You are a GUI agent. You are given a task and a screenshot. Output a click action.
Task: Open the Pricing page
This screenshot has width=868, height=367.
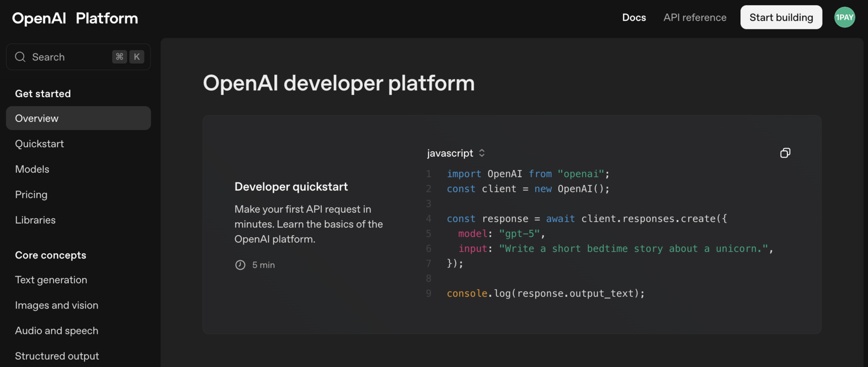pyautogui.click(x=31, y=194)
